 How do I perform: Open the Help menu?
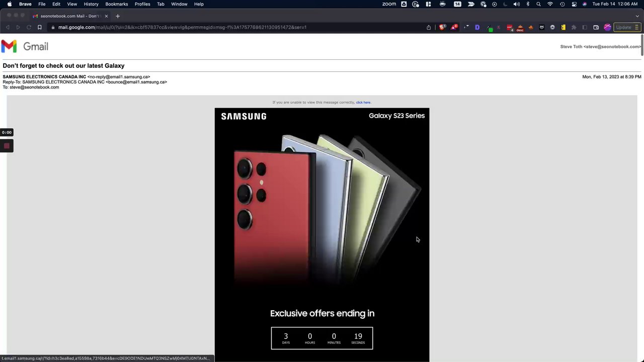point(199,4)
